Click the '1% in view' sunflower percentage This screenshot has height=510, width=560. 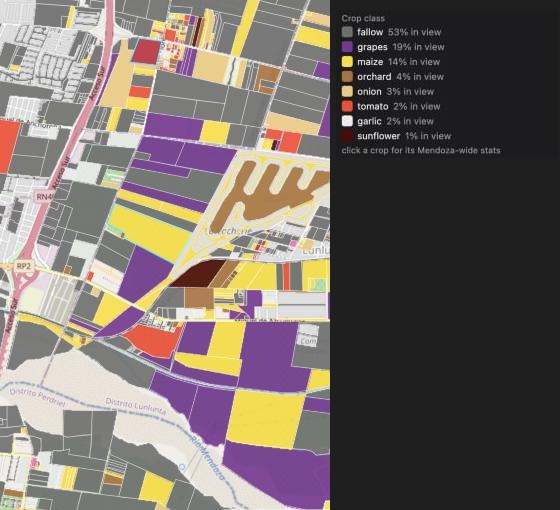coord(428,136)
